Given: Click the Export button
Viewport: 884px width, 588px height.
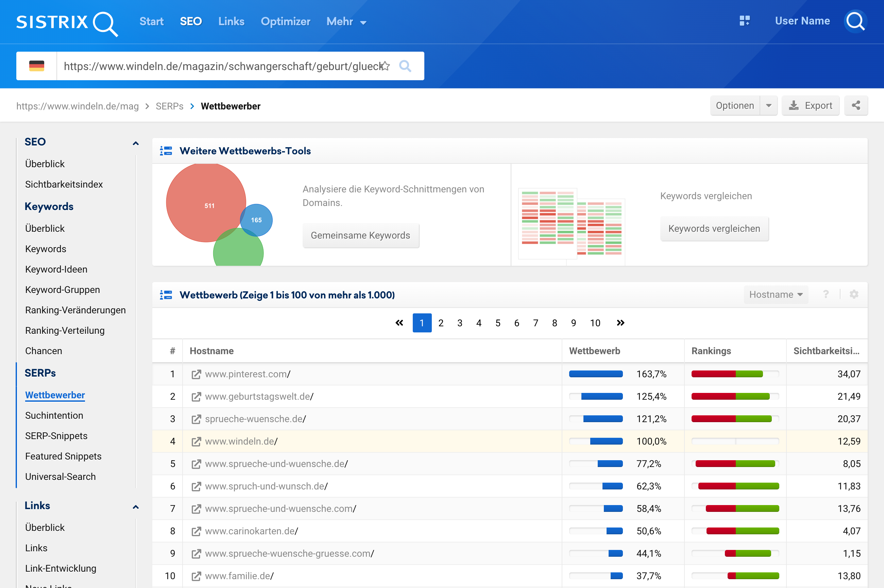Looking at the screenshot, I should 810,106.
